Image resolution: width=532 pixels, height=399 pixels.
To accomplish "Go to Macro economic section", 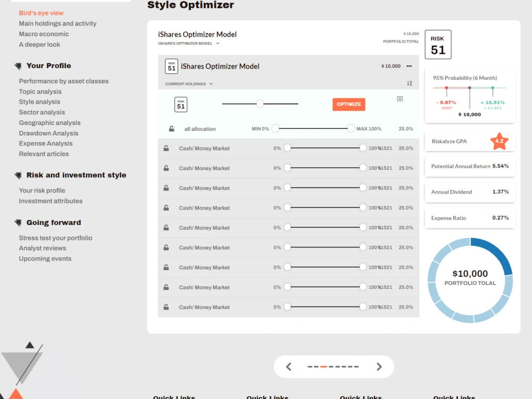I will [x=44, y=34].
